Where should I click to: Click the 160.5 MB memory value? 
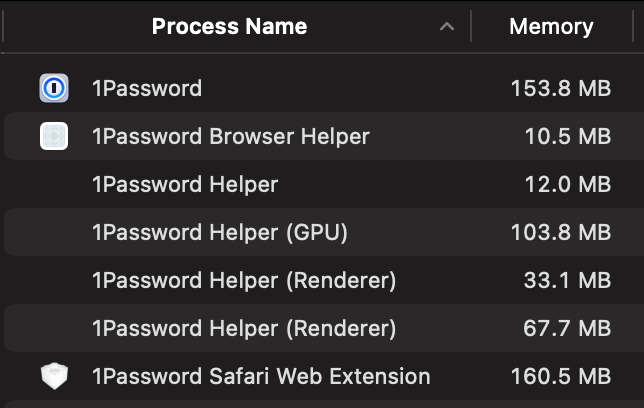561,376
